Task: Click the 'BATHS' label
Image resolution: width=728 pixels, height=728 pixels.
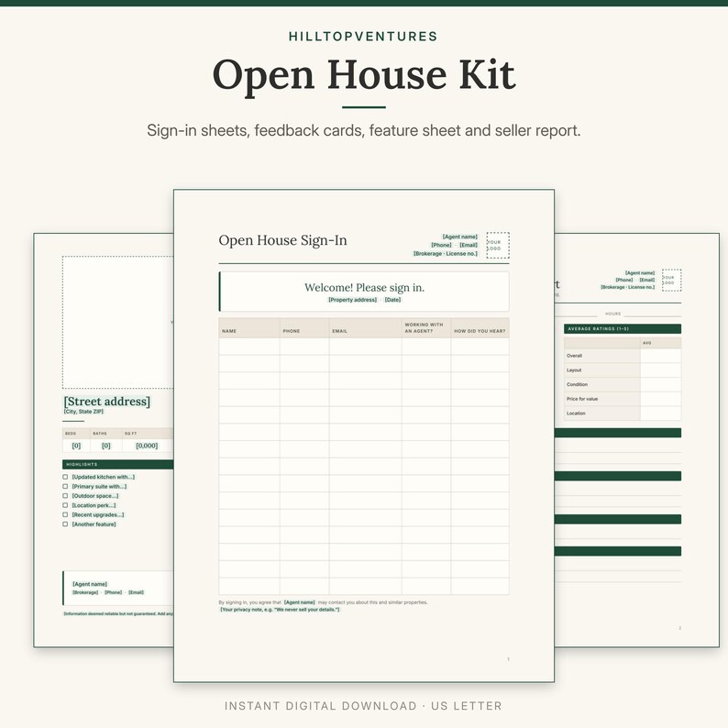Action: tap(100, 433)
